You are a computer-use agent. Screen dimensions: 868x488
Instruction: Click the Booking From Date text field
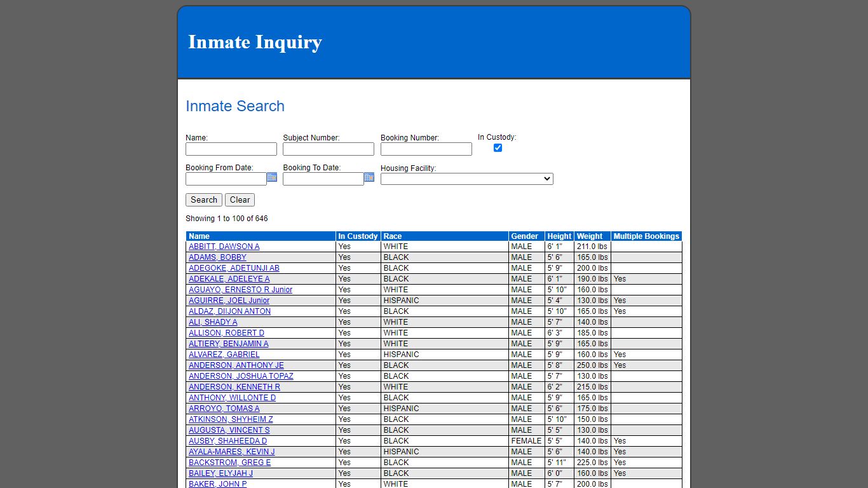226,179
